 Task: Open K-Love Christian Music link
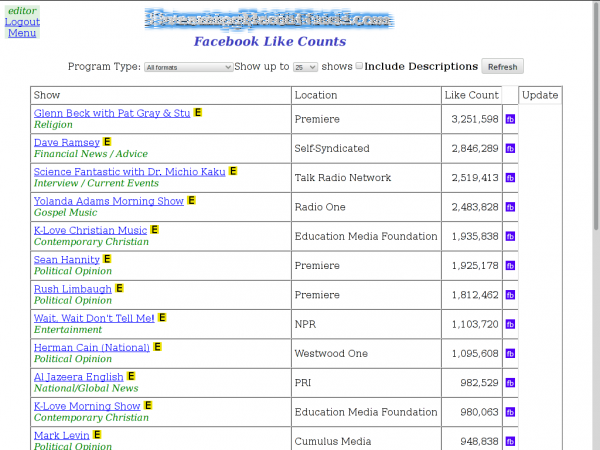[x=90, y=230]
